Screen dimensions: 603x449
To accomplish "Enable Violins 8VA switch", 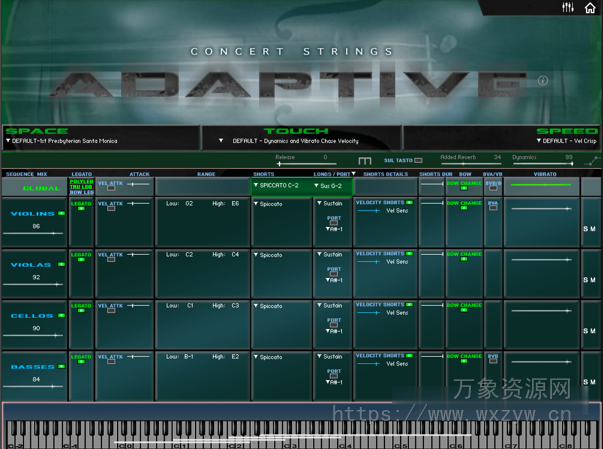I will tap(493, 208).
